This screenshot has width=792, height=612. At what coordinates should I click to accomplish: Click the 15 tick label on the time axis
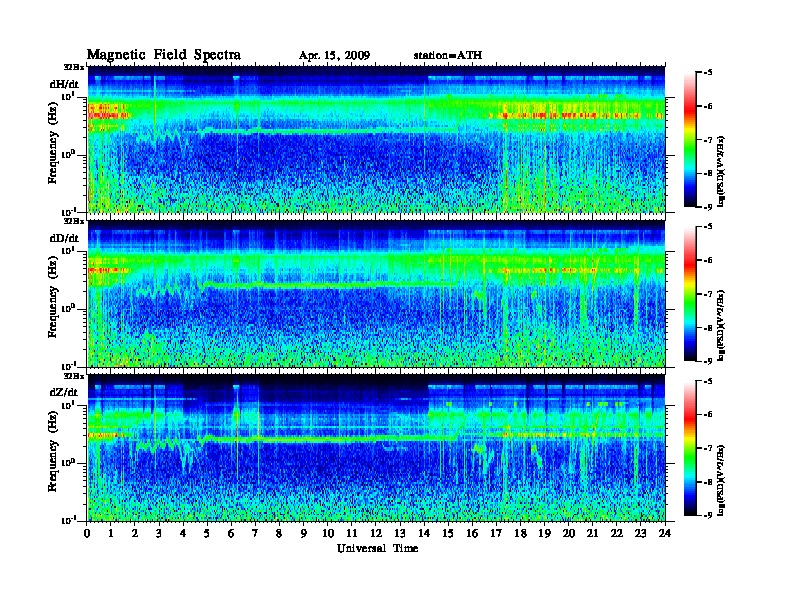[x=448, y=533]
